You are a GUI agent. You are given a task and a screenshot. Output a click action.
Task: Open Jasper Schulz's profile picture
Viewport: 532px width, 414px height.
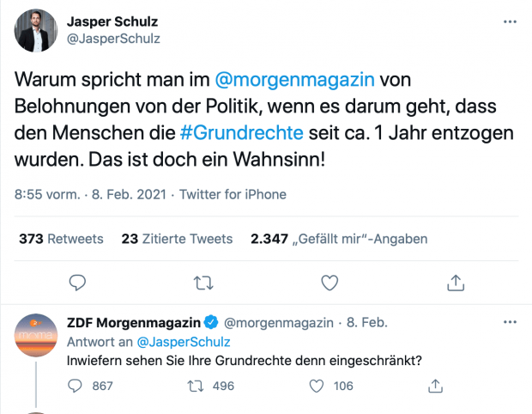click(35, 32)
